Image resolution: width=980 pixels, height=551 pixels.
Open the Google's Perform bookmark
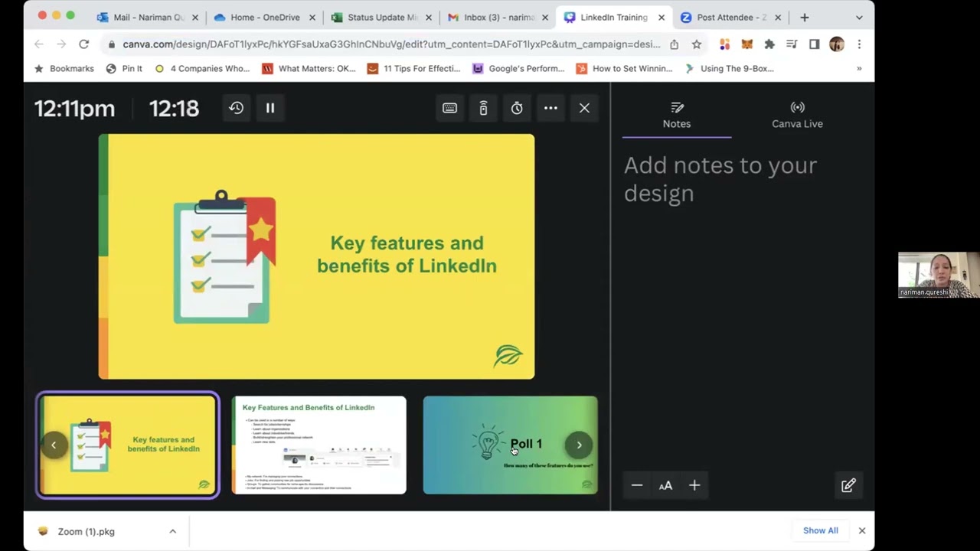click(x=518, y=68)
